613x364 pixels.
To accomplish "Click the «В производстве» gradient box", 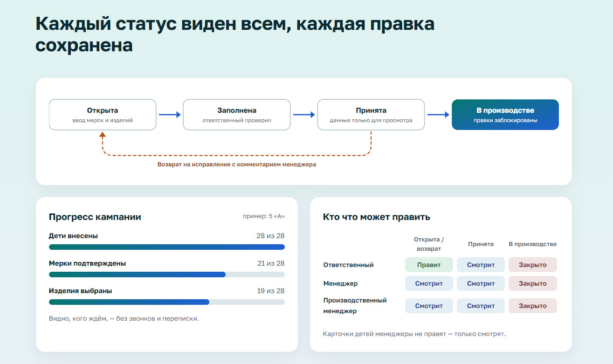I will (x=505, y=115).
